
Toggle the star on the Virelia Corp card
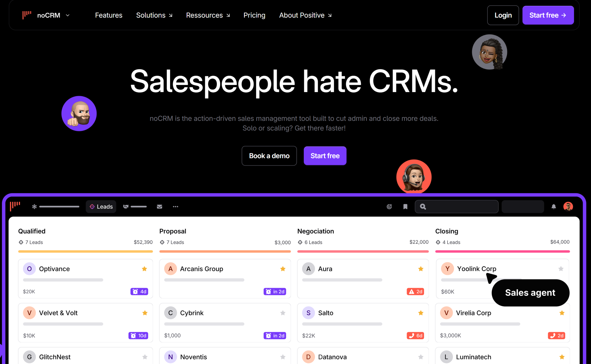tap(562, 313)
